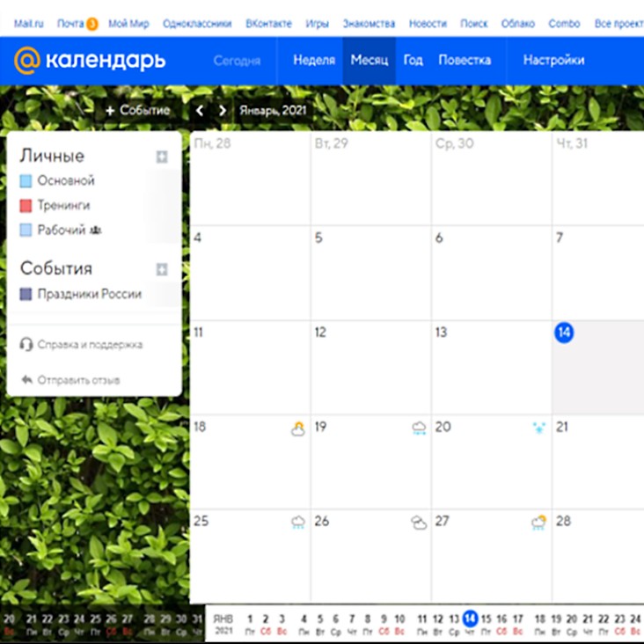The width and height of the screenshot is (644, 644).
Task: Click the + Событие button
Action: 137,111
